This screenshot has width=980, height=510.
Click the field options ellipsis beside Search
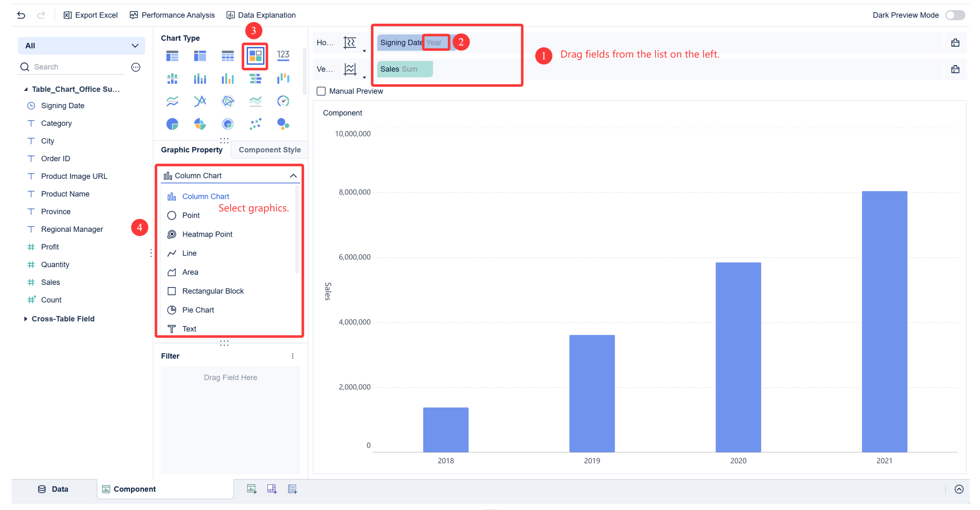136,67
